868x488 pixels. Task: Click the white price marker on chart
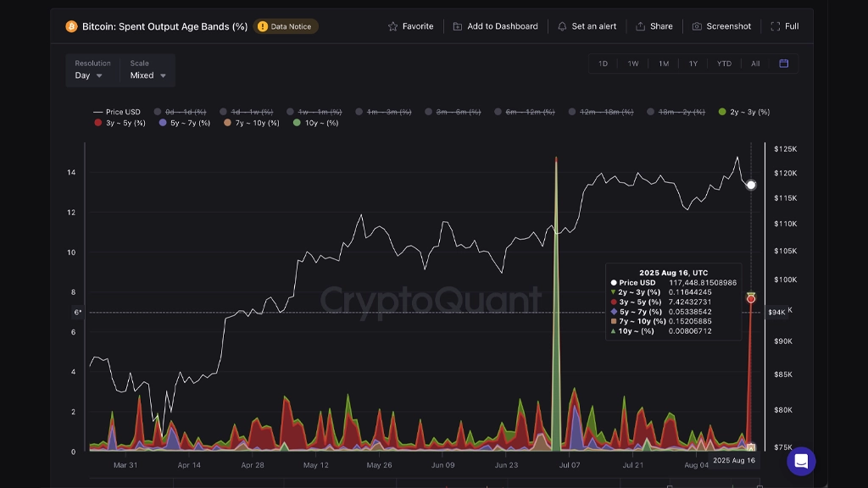(751, 185)
